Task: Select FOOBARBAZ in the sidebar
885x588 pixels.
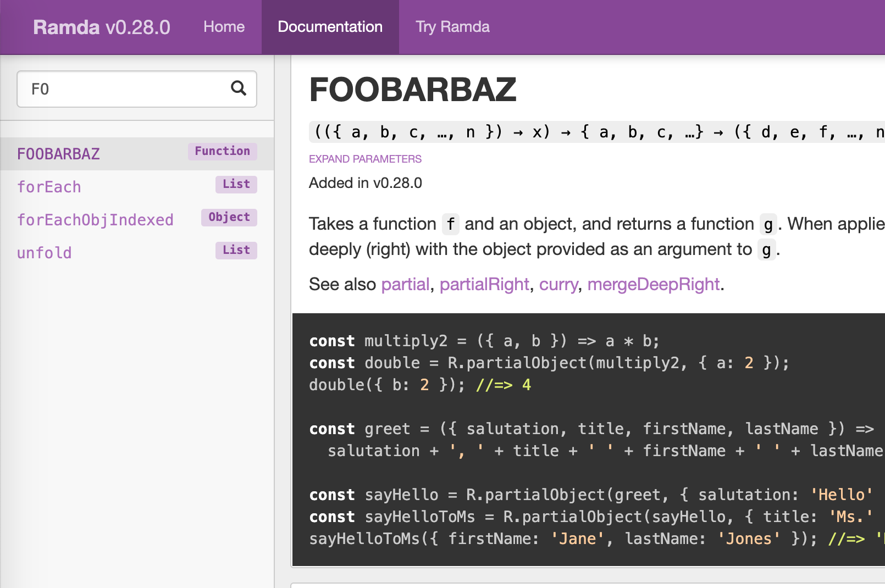Action: (x=58, y=154)
